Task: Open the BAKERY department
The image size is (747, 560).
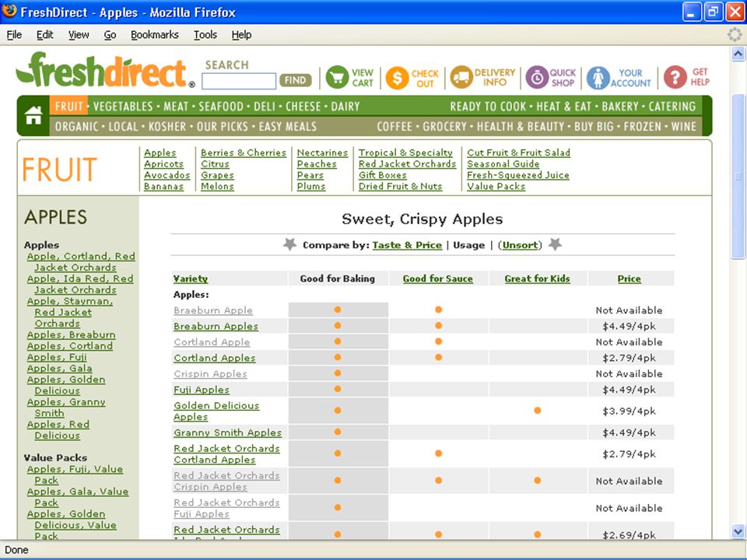Action: (x=620, y=107)
